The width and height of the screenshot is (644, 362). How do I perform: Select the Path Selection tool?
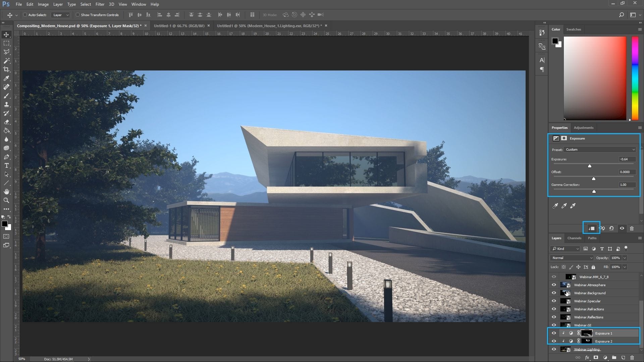[x=6, y=174]
